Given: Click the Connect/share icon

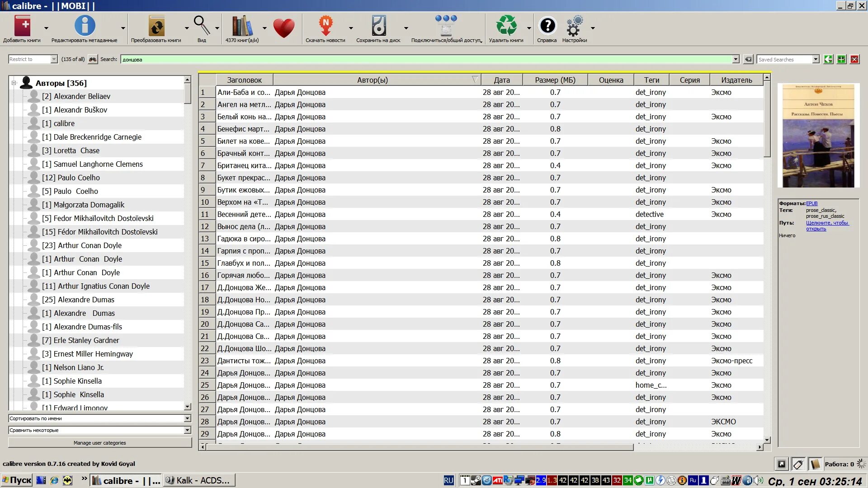Looking at the screenshot, I should coord(446,26).
